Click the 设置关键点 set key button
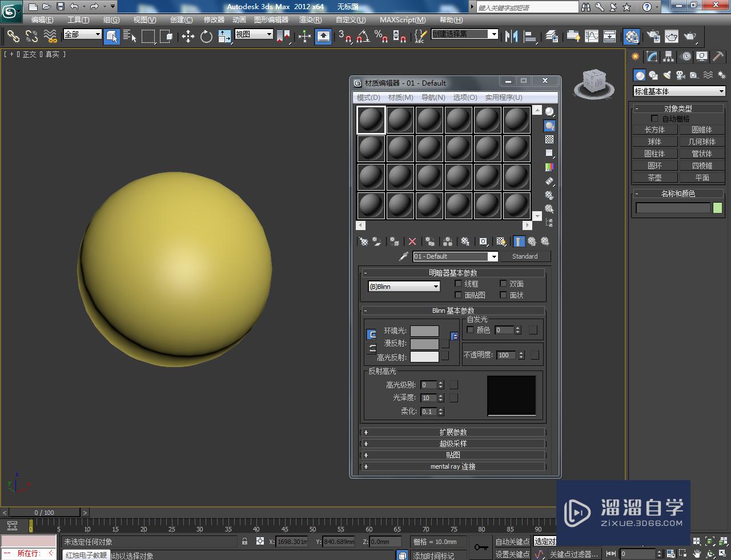The height and width of the screenshot is (560, 731). [512, 554]
